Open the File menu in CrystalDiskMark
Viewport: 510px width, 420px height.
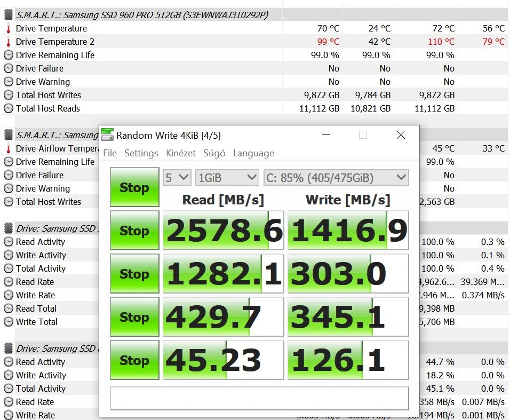110,153
